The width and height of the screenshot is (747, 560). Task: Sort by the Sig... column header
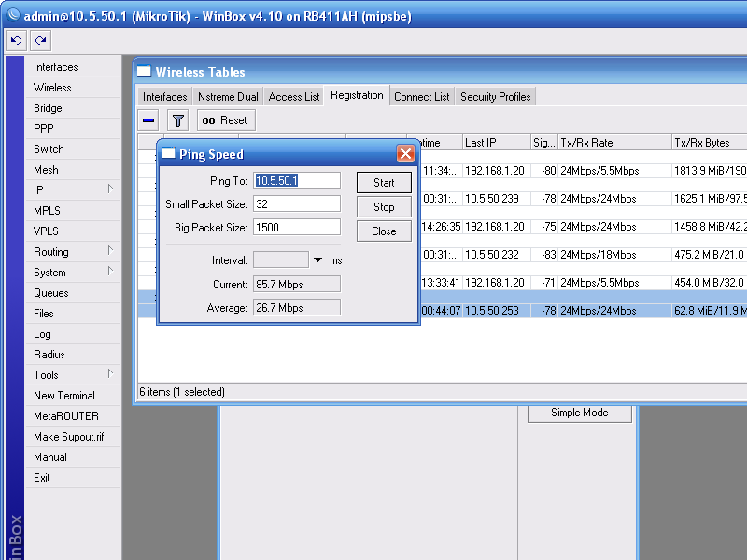[544, 143]
